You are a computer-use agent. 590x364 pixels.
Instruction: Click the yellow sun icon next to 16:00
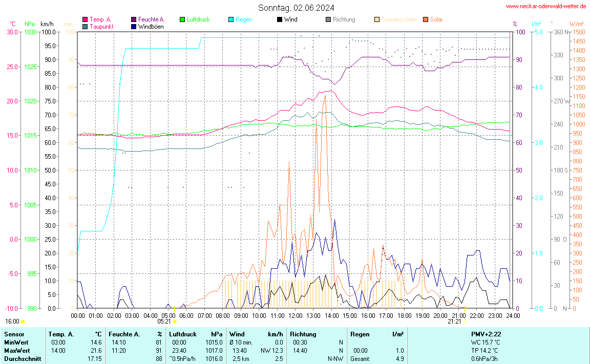point(23,322)
